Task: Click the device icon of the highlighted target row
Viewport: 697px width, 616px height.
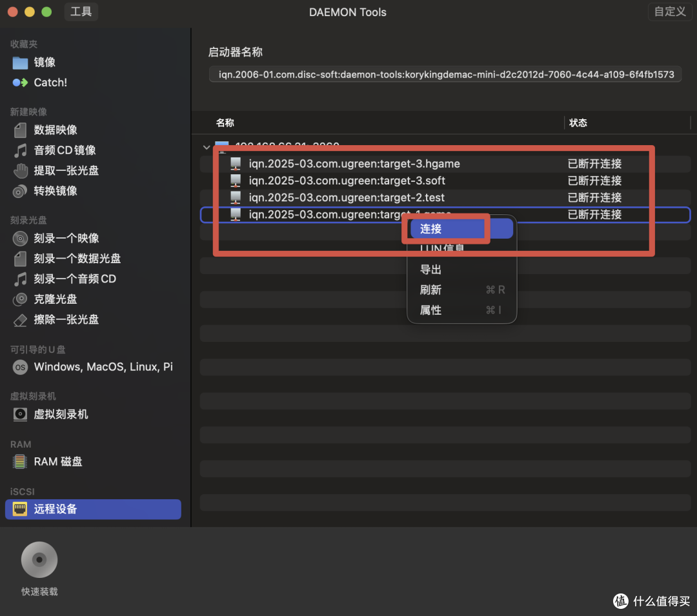Action: (236, 215)
